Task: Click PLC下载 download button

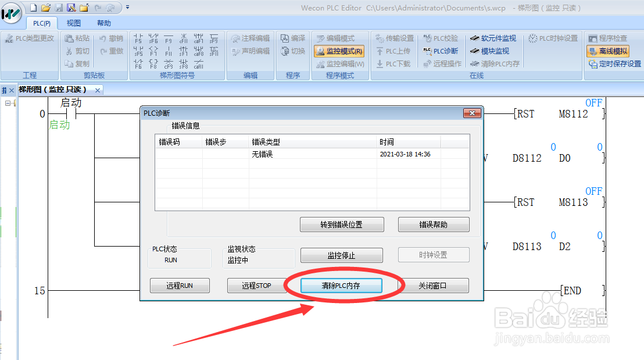Action: 393,64
